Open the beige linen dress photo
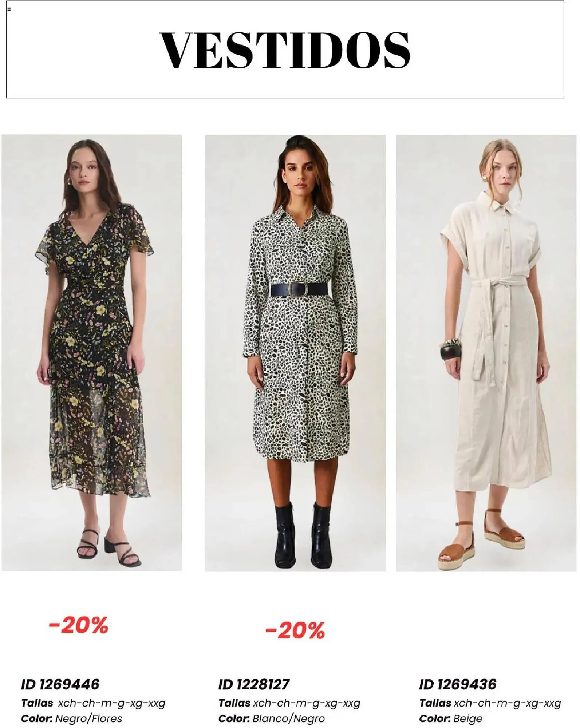 point(486,353)
